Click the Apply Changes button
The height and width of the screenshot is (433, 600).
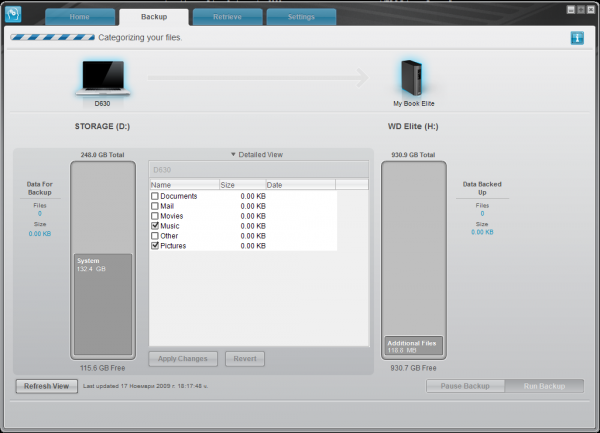(x=183, y=359)
